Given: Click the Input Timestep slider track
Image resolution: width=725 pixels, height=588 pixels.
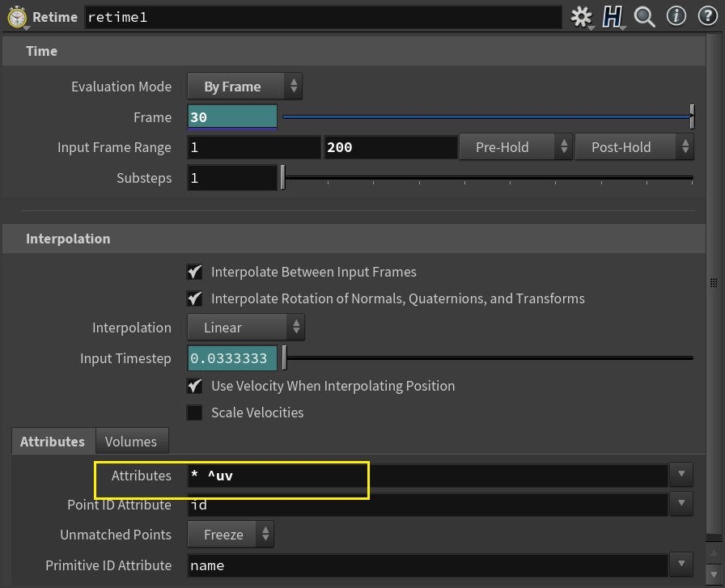Looking at the screenshot, I should tap(490, 357).
